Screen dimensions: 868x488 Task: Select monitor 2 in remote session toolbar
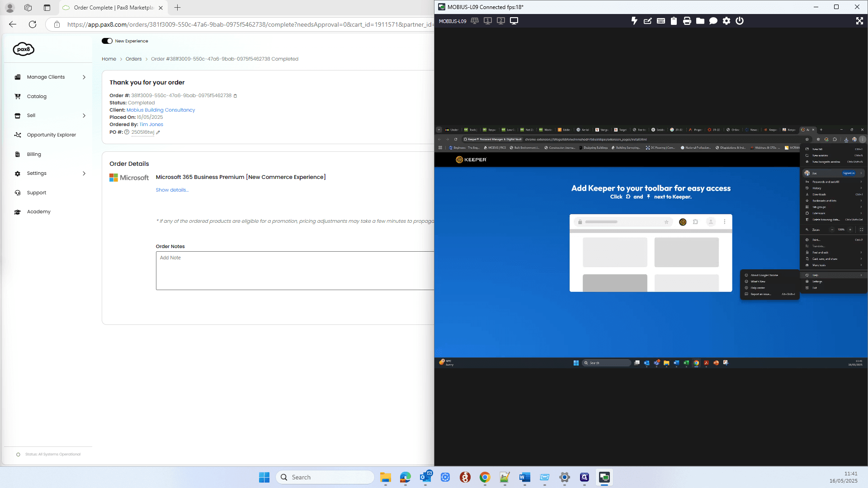[x=501, y=21]
